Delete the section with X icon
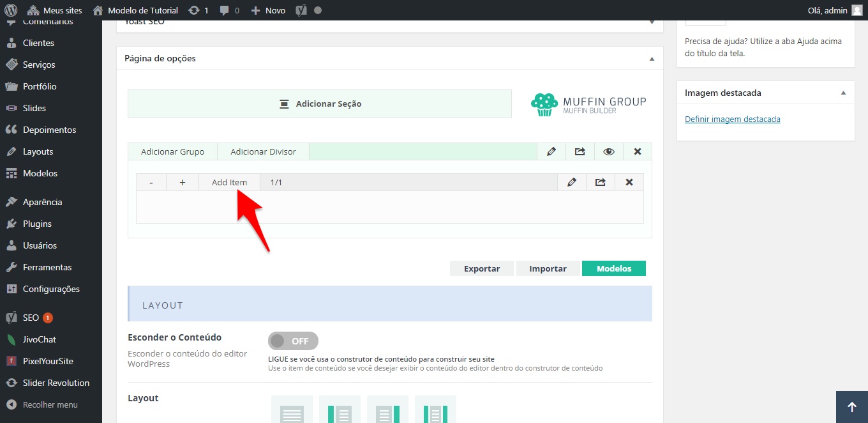The height and width of the screenshot is (423, 868). click(x=637, y=151)
